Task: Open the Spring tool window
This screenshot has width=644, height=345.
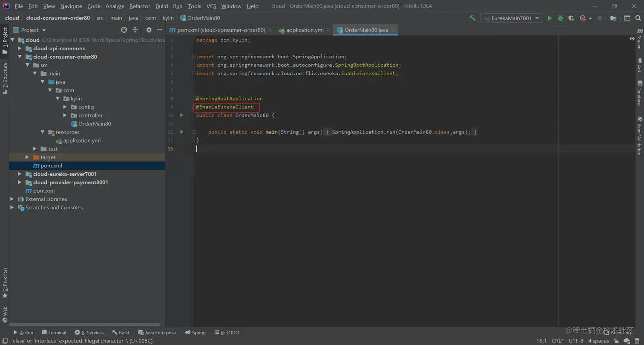Action: 195,333
